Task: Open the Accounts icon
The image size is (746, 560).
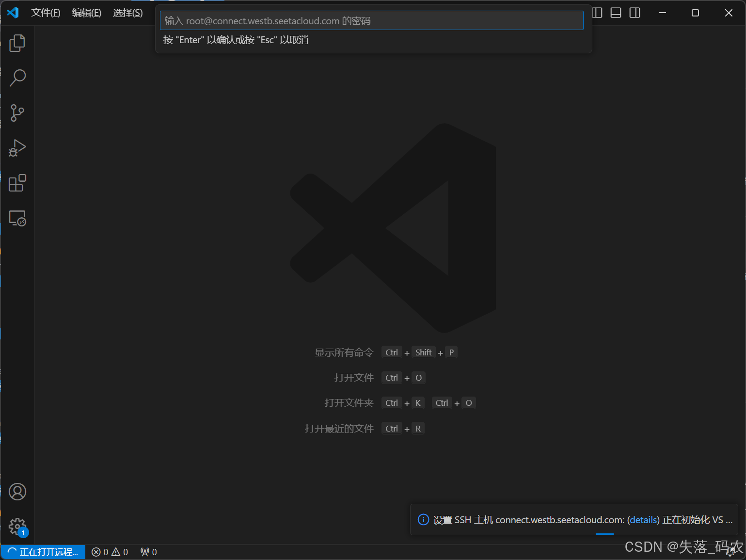Action: point(17,492)
